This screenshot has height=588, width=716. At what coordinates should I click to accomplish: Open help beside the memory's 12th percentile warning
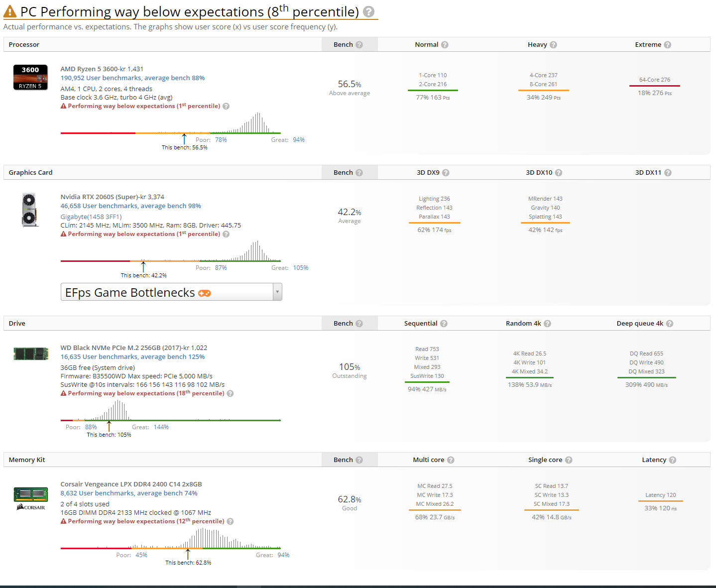click(230, 521)
